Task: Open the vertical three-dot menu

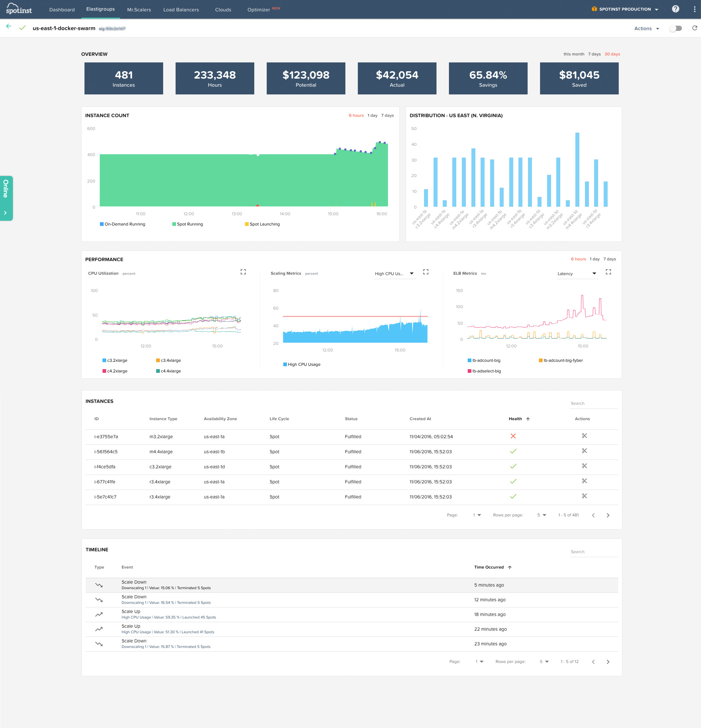Action: pyautogui.click(x=694, y=9)
